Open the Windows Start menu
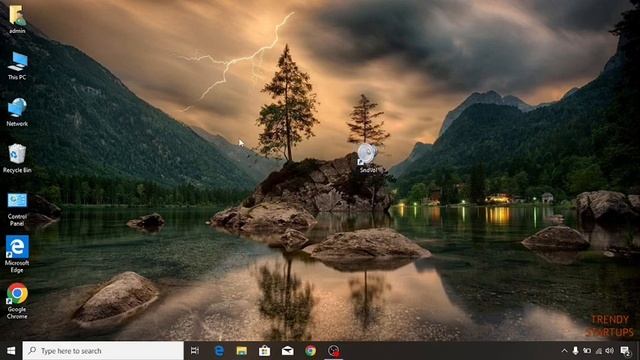Screen dimensions: 640x360 pyautogui.click(x=11, y=351)
